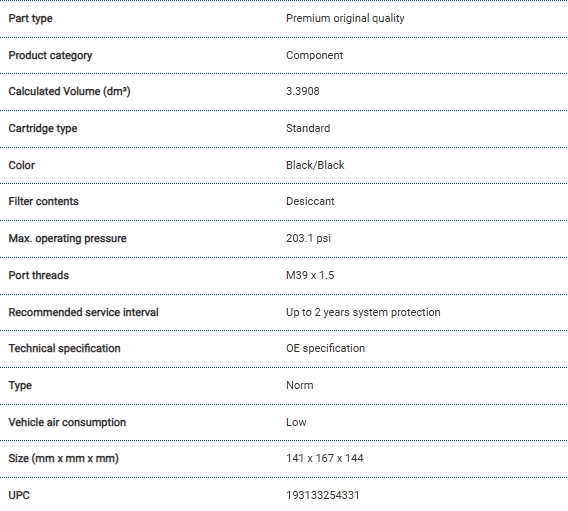This screenshot has width=568, height=511.
Task: Click 'Up to 2 years system protection'
Action: pyautogui.click(x=363, y=312)
